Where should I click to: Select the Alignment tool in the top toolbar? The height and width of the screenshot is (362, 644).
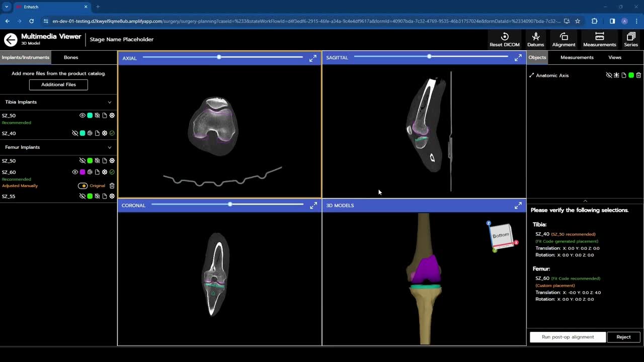[x=563, y=40]
